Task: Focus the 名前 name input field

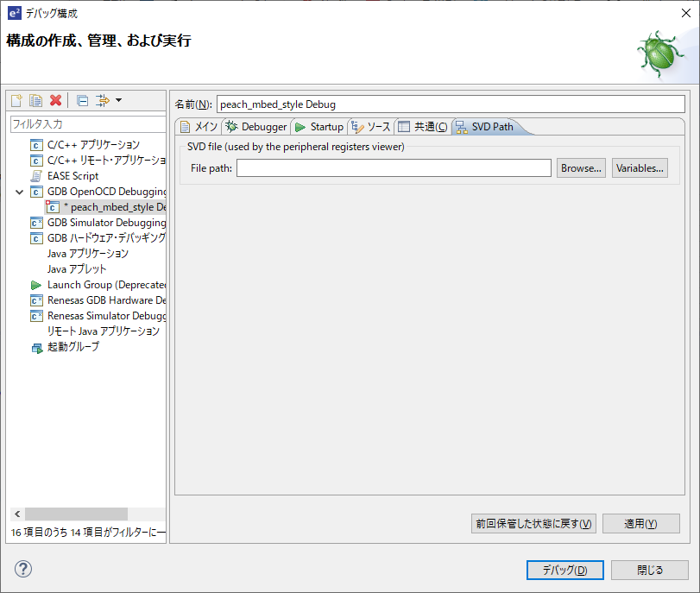Action: tap(451, 104)
